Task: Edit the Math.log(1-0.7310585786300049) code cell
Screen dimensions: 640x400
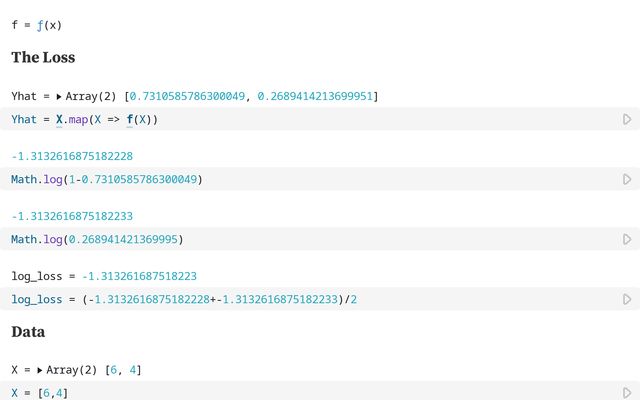Action: coord(300,179)
